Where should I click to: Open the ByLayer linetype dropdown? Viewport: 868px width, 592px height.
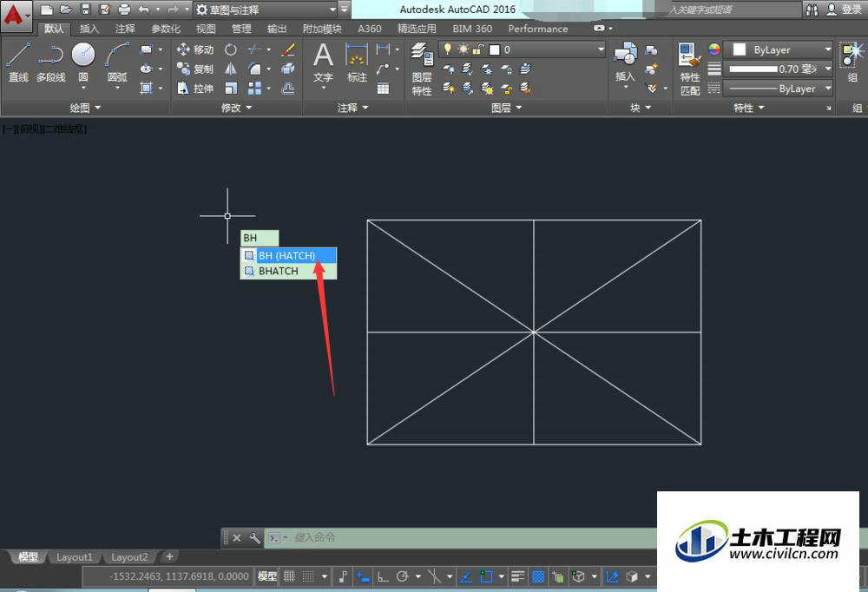click(778, 89)
